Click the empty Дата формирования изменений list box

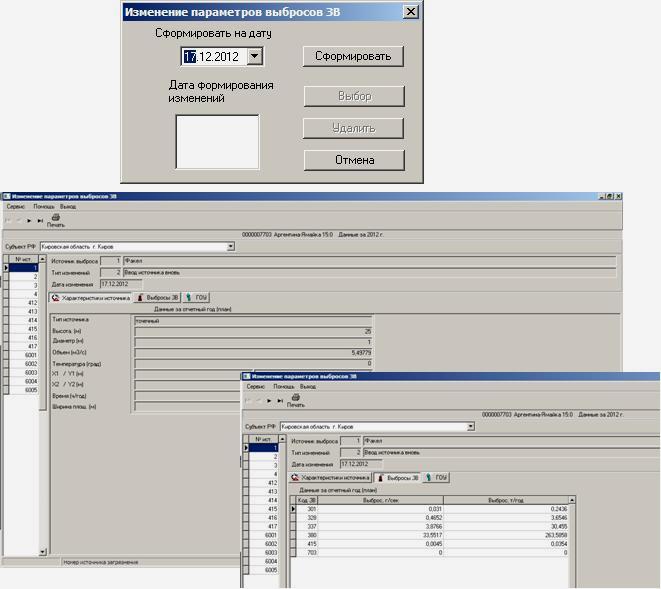pyautogui.click(x=217, y=141)
